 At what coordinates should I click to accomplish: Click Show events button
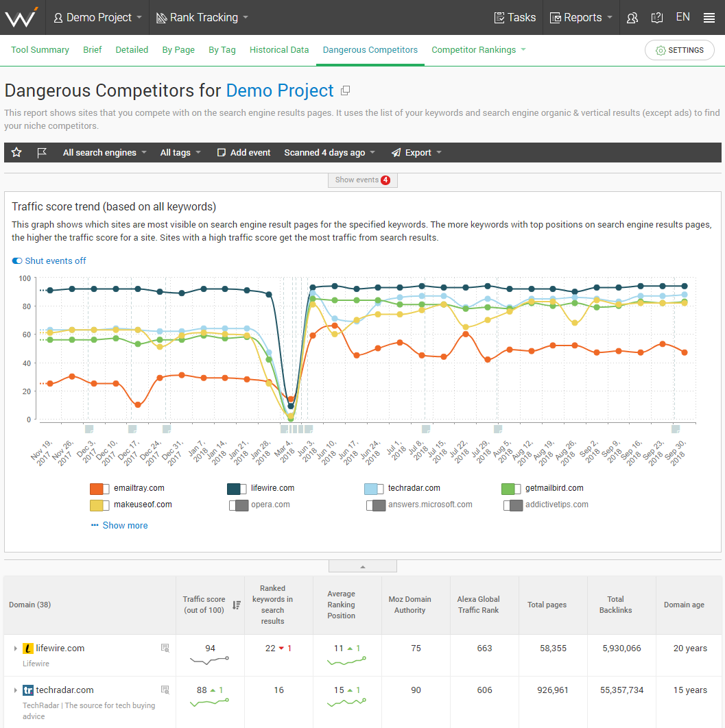click(363, 180)
